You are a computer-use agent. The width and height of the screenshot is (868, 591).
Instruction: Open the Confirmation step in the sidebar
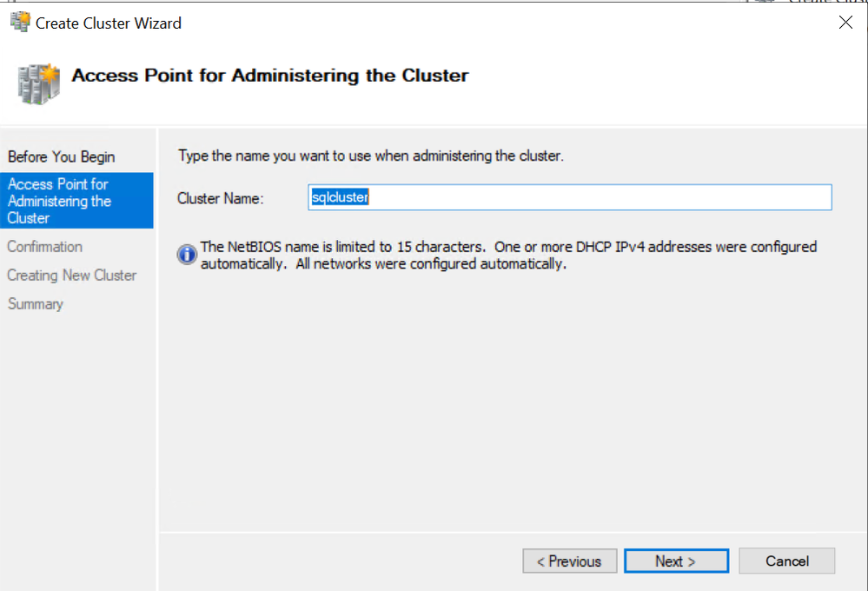45,247
